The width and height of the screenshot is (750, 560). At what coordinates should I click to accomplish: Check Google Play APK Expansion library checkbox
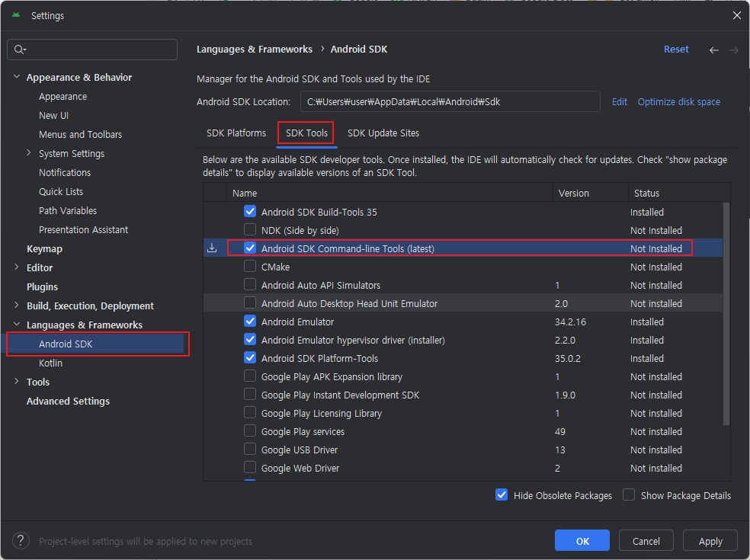250,376
